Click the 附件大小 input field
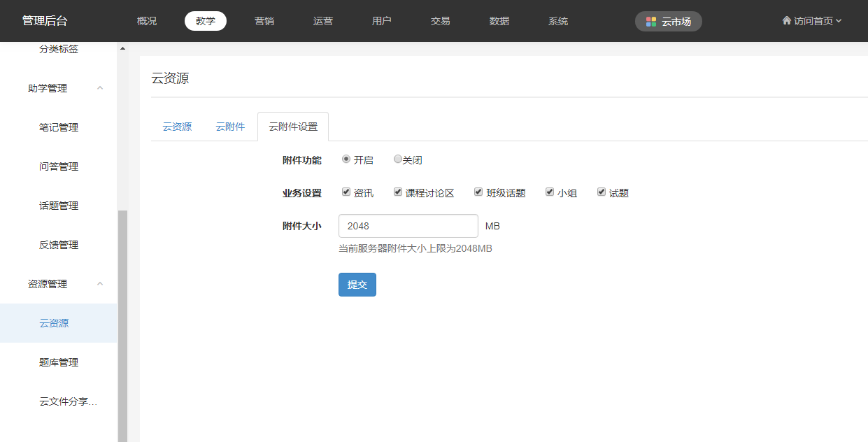The width and height of the screenshot is (868, 442). click(x=408, y=226)
